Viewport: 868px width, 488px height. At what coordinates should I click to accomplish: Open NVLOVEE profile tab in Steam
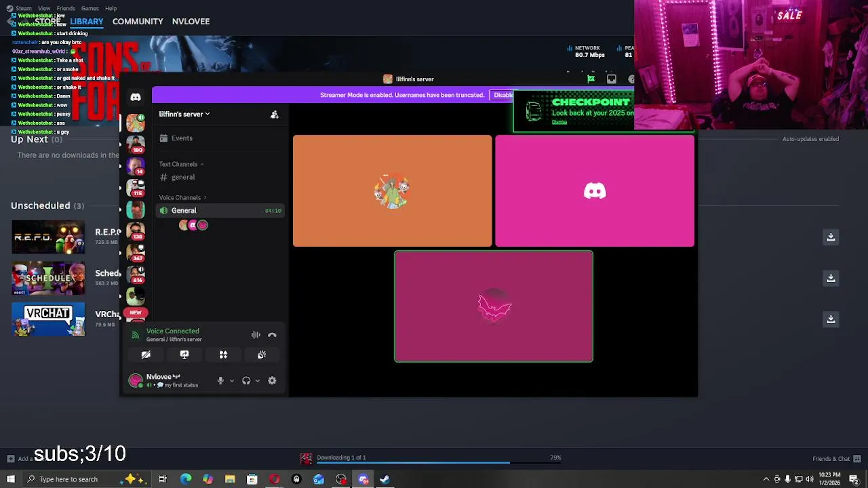(x=191, y=22)
